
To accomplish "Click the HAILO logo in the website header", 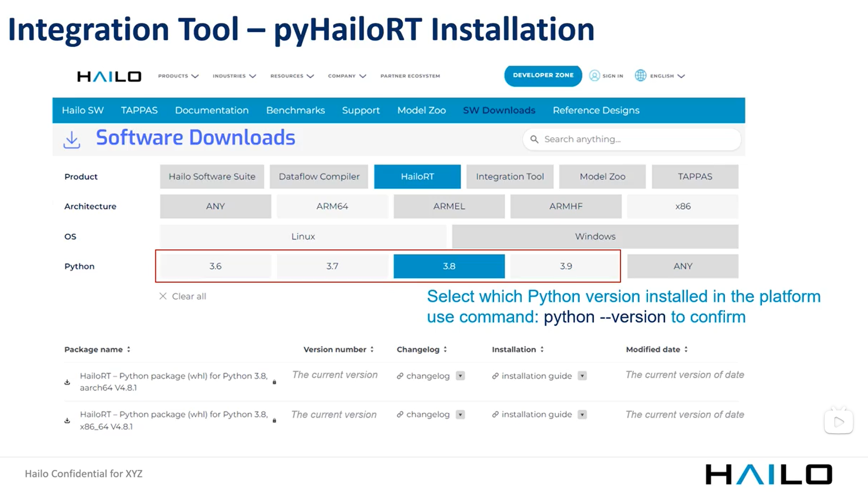I will [109, 76].
